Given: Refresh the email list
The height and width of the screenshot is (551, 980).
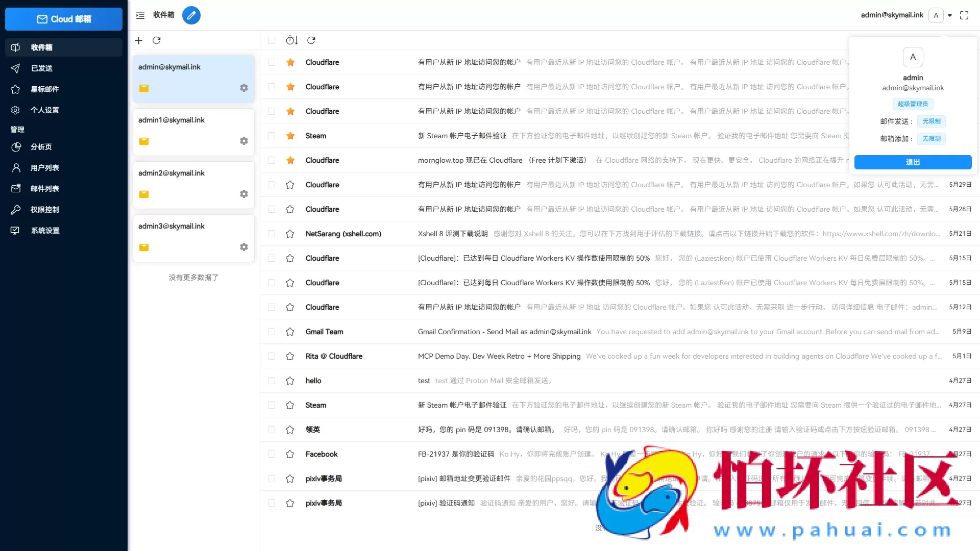Looking at the screenshot, I should click(311, 40).
